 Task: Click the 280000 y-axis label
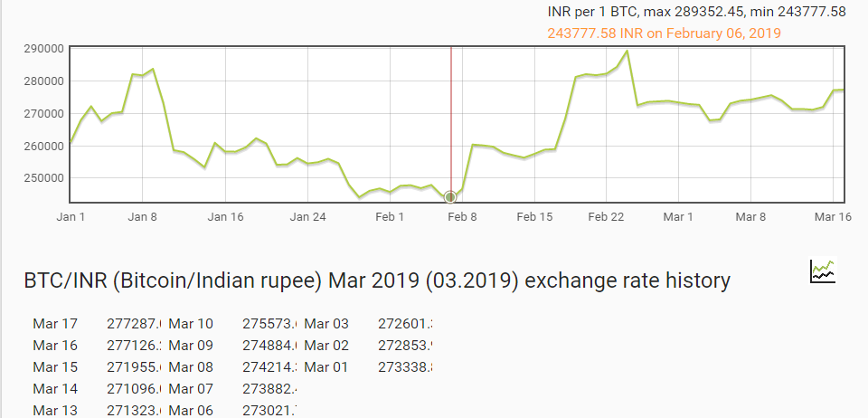point(43,81)
